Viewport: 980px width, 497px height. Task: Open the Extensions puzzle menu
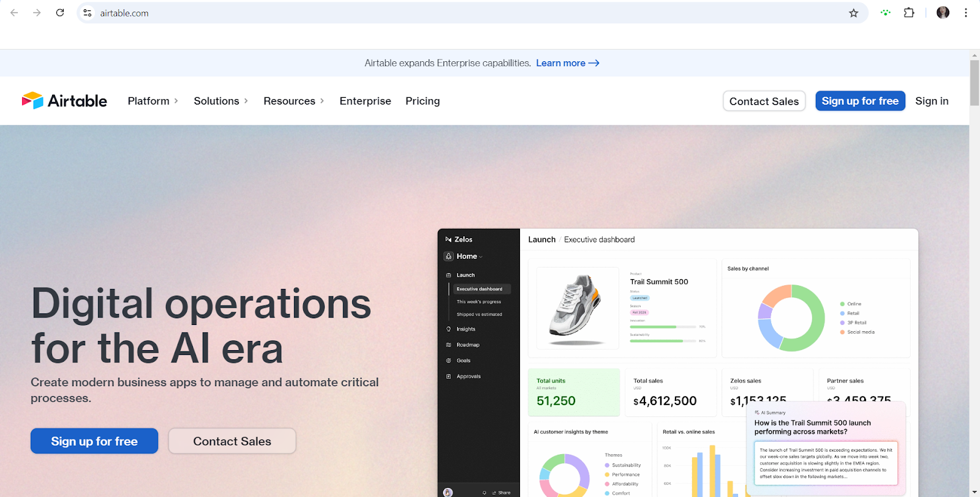(x=909, y=13)
